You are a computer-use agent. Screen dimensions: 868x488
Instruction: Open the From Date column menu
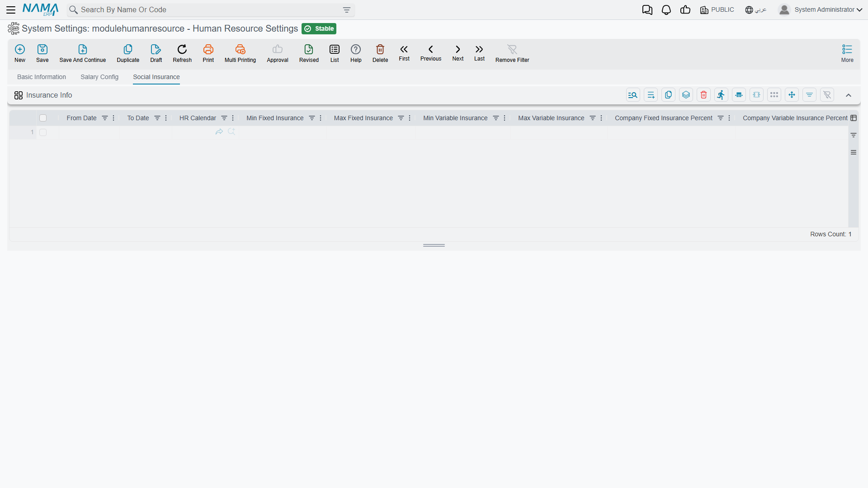[x=113, y=118]
